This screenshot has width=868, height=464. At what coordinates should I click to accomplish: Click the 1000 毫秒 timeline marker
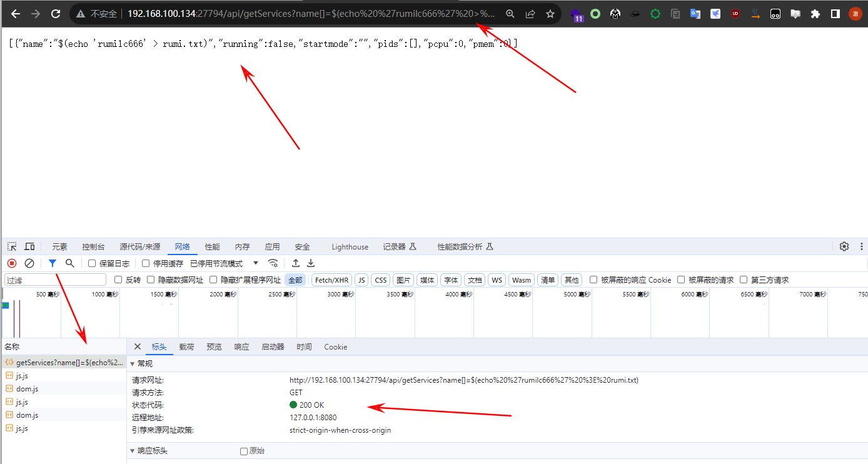tap(104, 294)
